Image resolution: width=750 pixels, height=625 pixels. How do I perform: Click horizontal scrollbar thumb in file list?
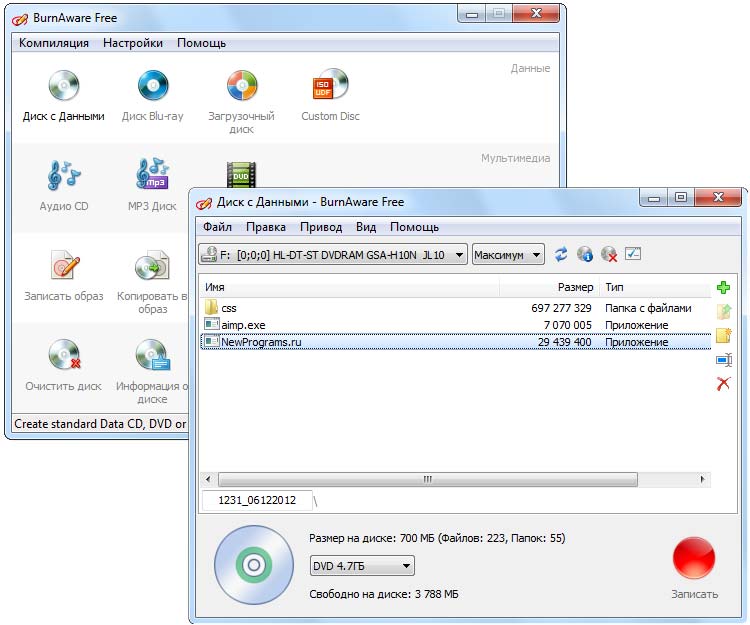tap(428, 479)
